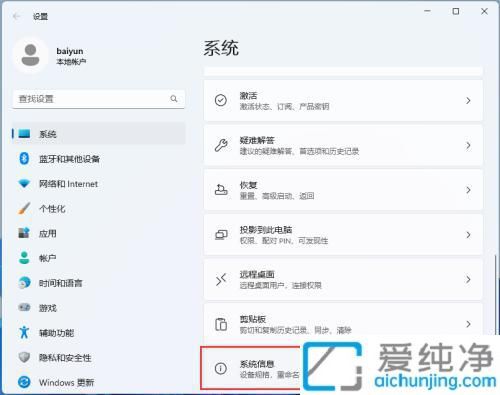Open the 剪贴板 row chevron
This screenshot has width=500, height=395.
(x=468, y=324)
